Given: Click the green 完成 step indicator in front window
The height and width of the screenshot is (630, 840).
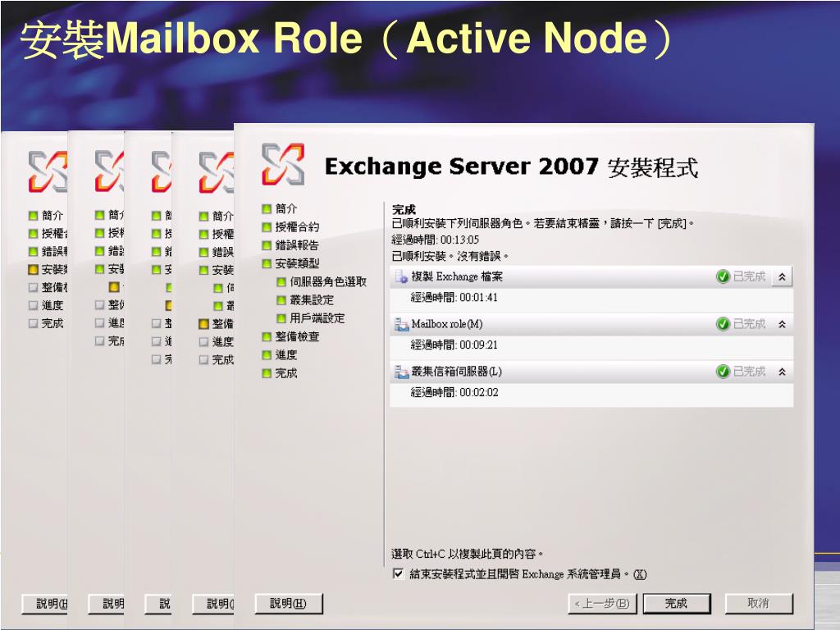Looking at the screenshot, I should point(267,373).
